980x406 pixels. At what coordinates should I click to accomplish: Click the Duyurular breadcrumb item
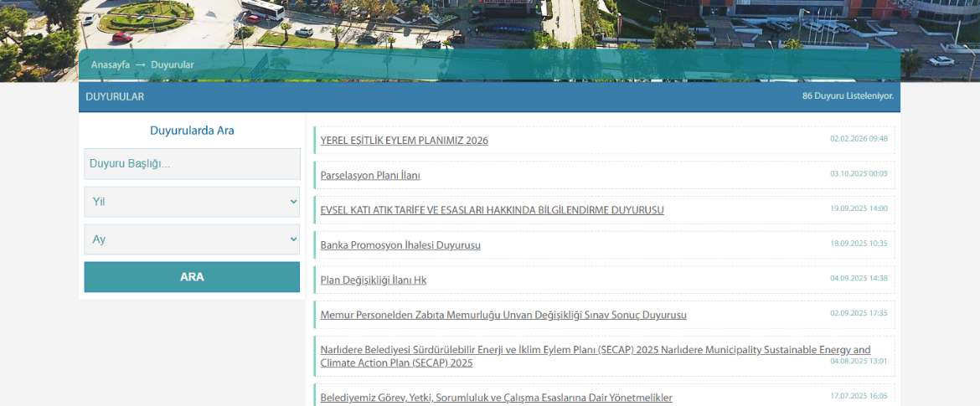click(x=173, y=64)
